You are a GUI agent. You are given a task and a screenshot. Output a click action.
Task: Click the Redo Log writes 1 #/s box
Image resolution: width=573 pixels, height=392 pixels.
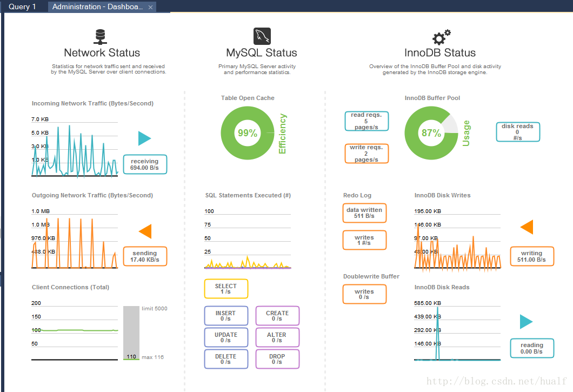pyautogui.click(x=364, y=240)
